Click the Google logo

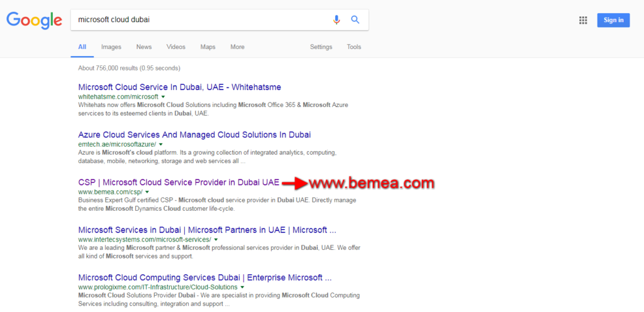34,20
